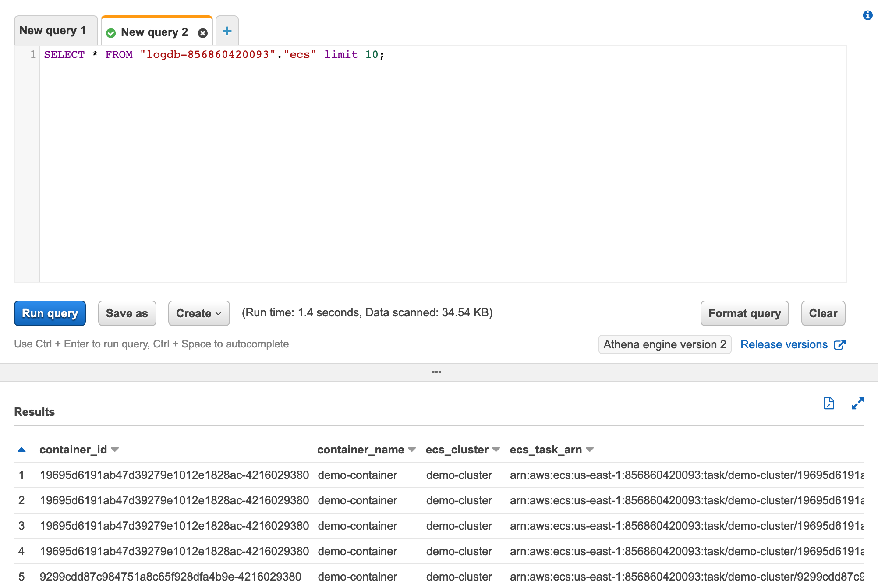
Task: Open the ecs_task_arn column dropdown
Action: pyautogui.click(x=590, y=450)
